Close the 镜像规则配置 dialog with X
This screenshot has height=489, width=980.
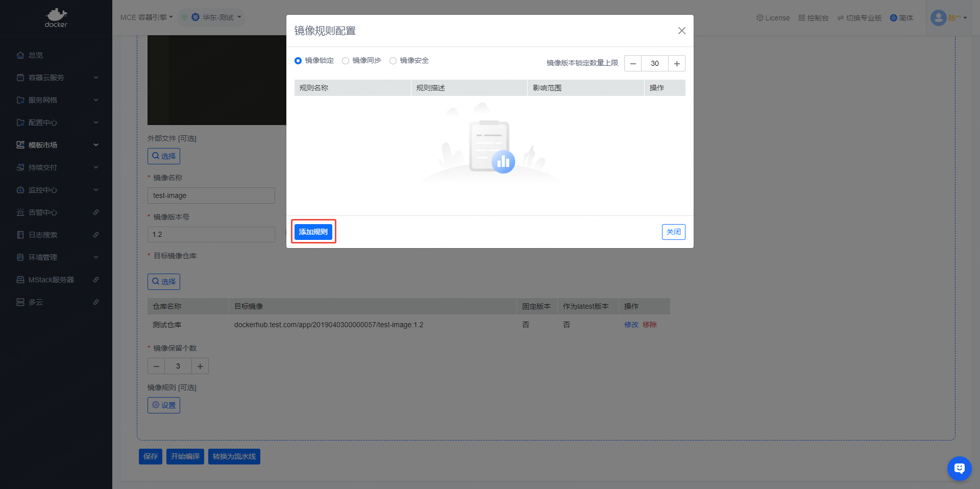pyautogui.click(x=681, y=31)
